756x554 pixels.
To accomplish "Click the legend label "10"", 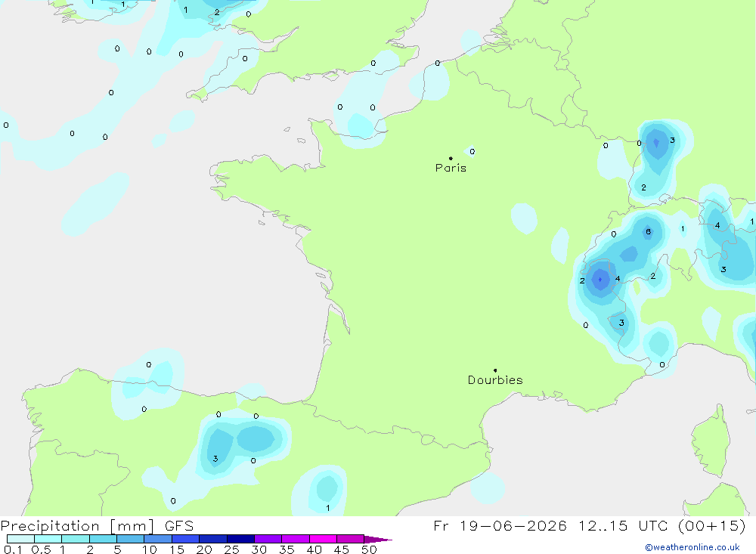I will (150, 549).
